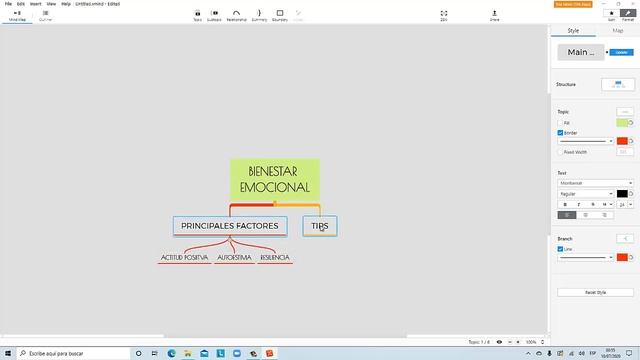Select the PRINCIPALES FACTORES topic

tap(230, 226)
